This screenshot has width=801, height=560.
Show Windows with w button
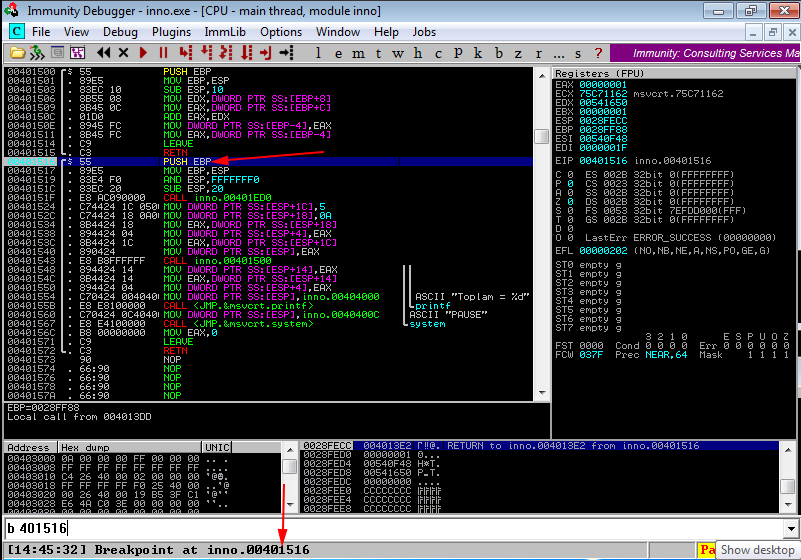[397, 54]
